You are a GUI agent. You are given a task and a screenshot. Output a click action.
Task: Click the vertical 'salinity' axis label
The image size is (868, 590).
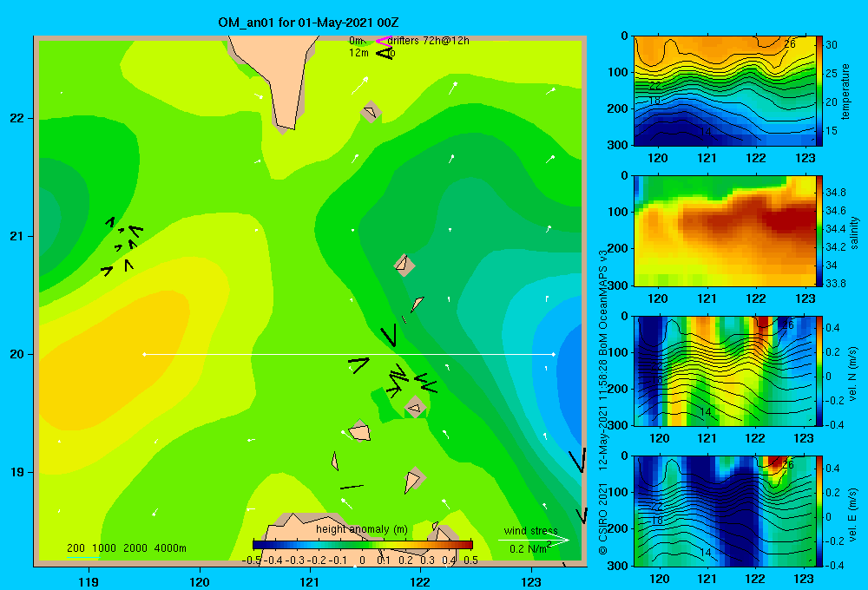[853, 233]
